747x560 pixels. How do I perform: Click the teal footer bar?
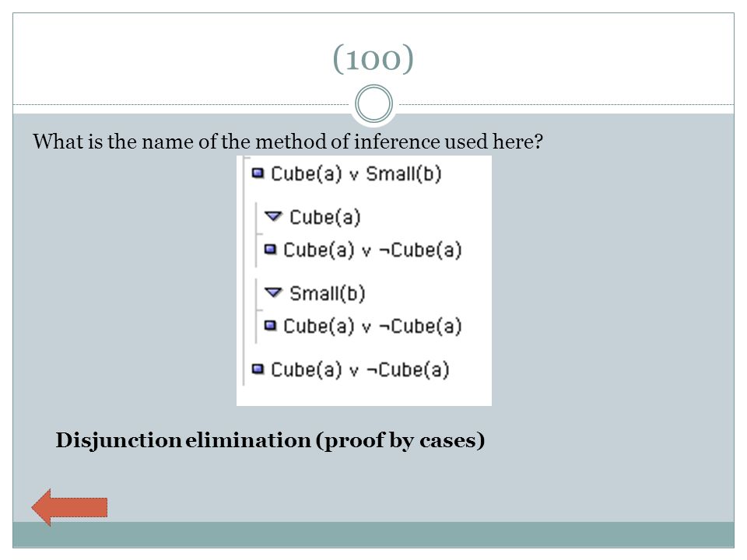(x=373, y=534)
